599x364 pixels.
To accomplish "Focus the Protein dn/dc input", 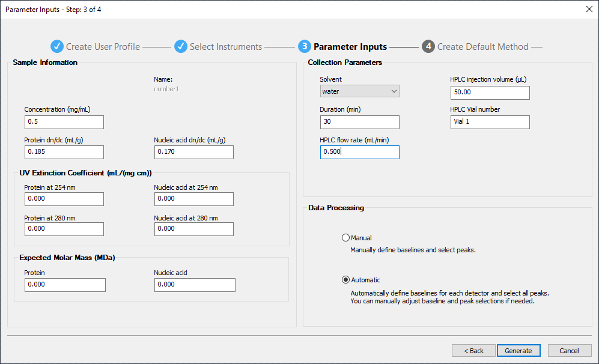I will click(x=64, y=153).
